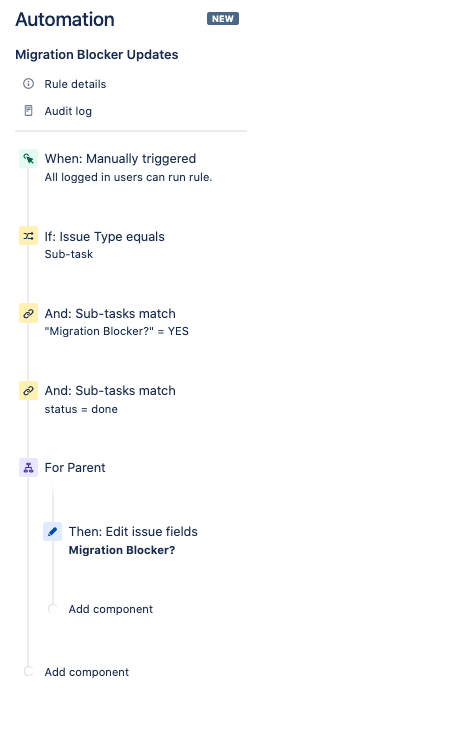The width and height of the screenshot is (472, 739).
Task: Click the Issue Type condition shuffle icon
Action: coord(28,236)
